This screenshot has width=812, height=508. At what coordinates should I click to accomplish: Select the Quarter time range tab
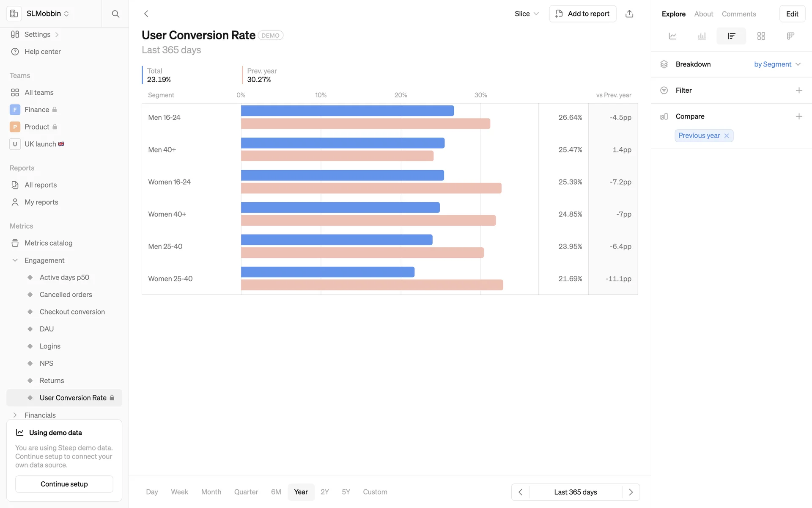pyautogui.click(x=246, y=492)
